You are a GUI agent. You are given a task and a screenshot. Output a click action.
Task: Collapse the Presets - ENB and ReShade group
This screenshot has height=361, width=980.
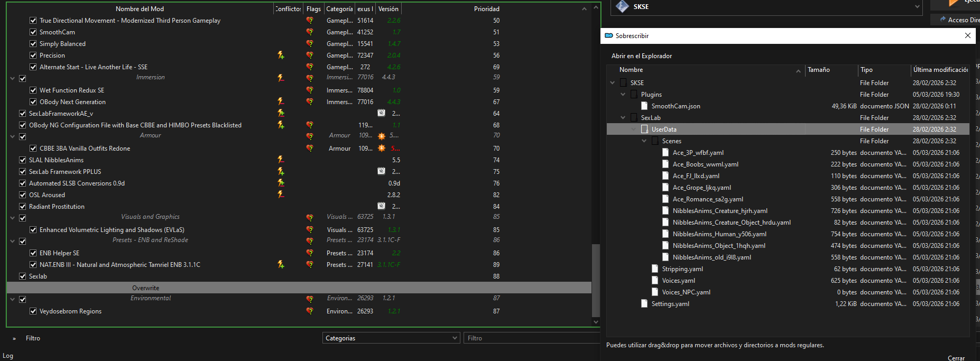(12, 241)
